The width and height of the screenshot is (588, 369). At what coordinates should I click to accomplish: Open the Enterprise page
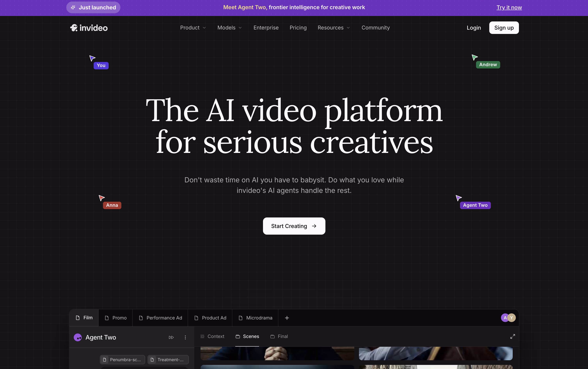(266, 27)
